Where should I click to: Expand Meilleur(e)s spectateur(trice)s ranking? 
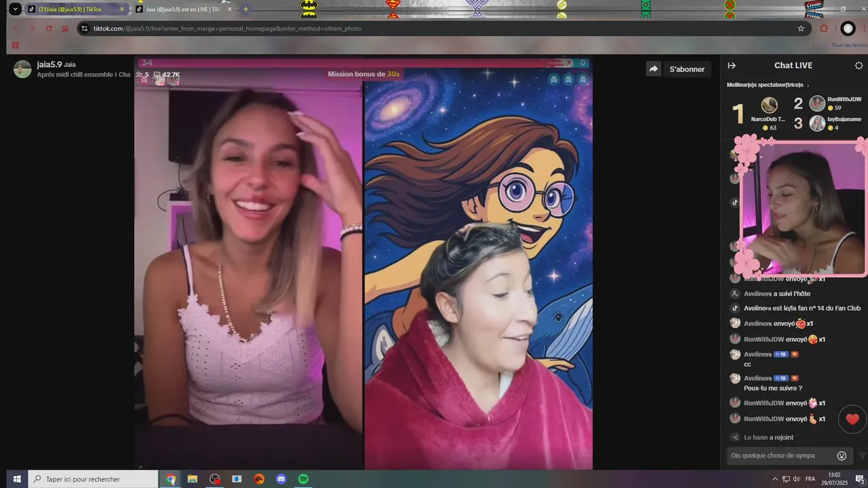click(x=768, y=85)
